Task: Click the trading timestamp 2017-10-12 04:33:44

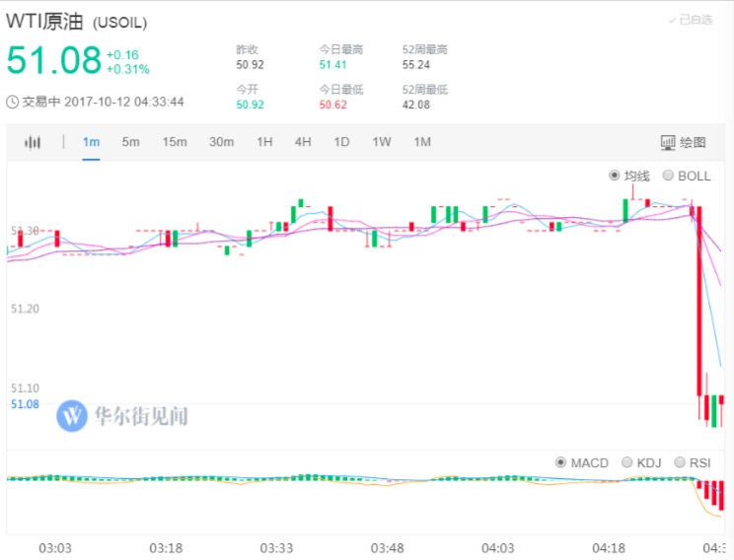Action: (x=124, y=102)
